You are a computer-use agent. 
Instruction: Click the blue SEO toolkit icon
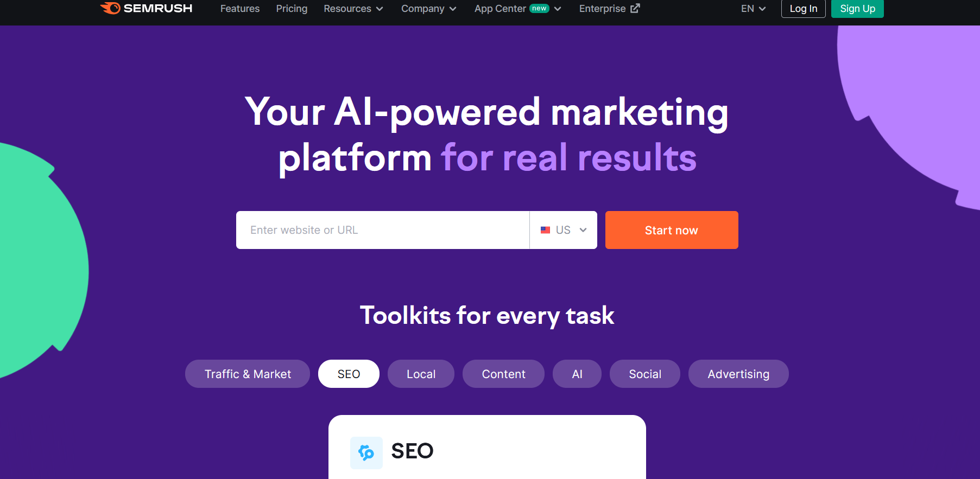pos(366,452)
